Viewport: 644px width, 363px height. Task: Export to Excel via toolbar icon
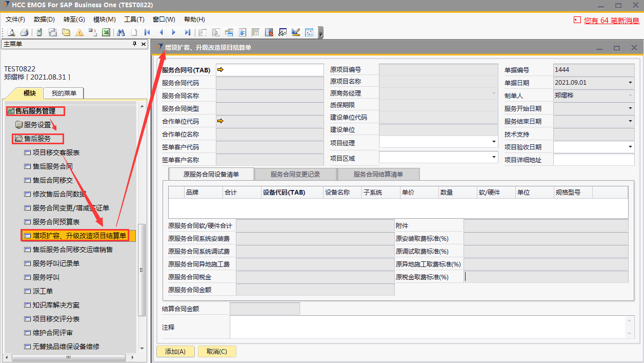[x=106, y=32]
